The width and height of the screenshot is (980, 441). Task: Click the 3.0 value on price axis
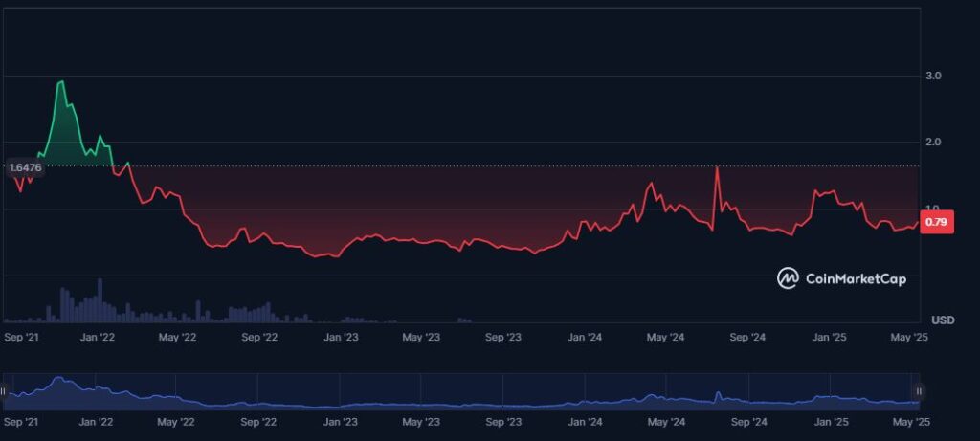[x=934, y=76]
